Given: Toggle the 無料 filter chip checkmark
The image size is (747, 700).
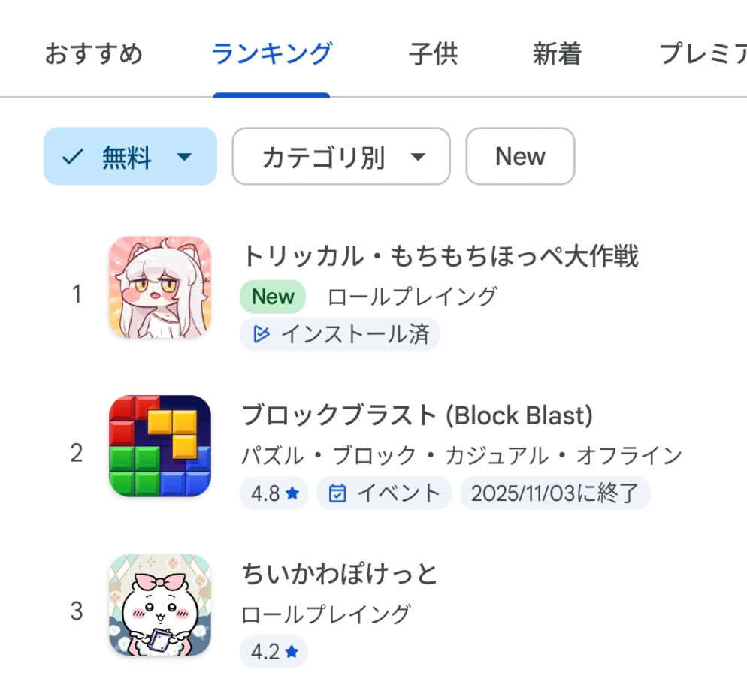Looking at the screenshot, I should pos(73,157).
